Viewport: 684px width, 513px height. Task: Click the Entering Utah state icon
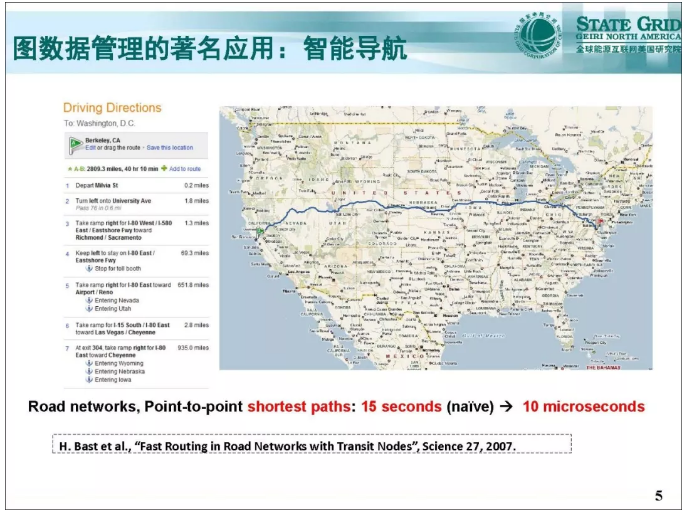[x=90, y=307]
